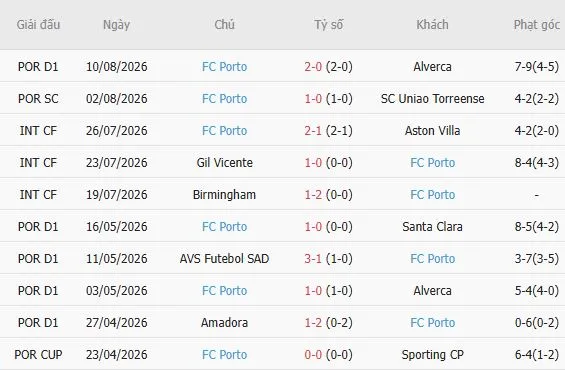The width and height of the screenshot is (565, 370).
Task: Click the 0-0 score against Sporting CP
Action: point(313,355)
